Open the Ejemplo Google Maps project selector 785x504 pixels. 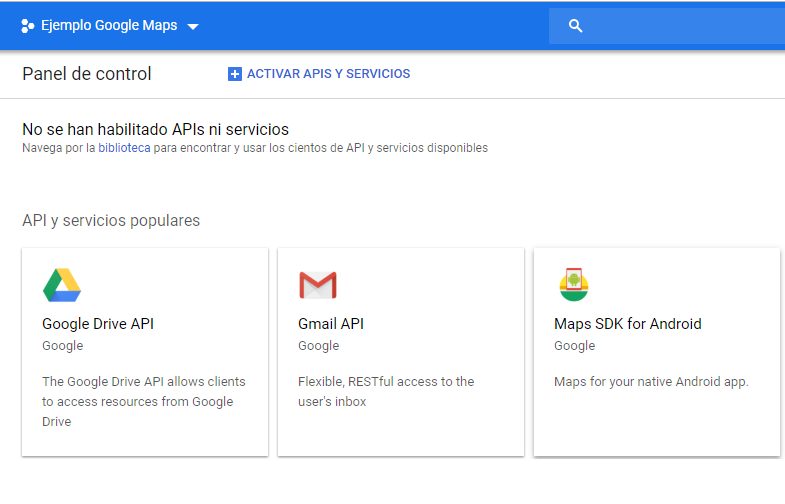(x=109, y=26)
